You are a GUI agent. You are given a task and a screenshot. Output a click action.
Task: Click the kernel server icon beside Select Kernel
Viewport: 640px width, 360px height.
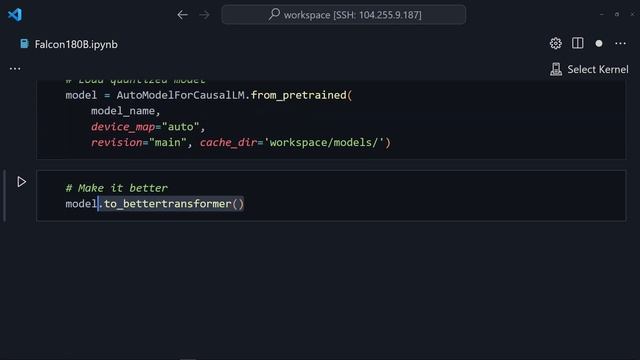556,69
